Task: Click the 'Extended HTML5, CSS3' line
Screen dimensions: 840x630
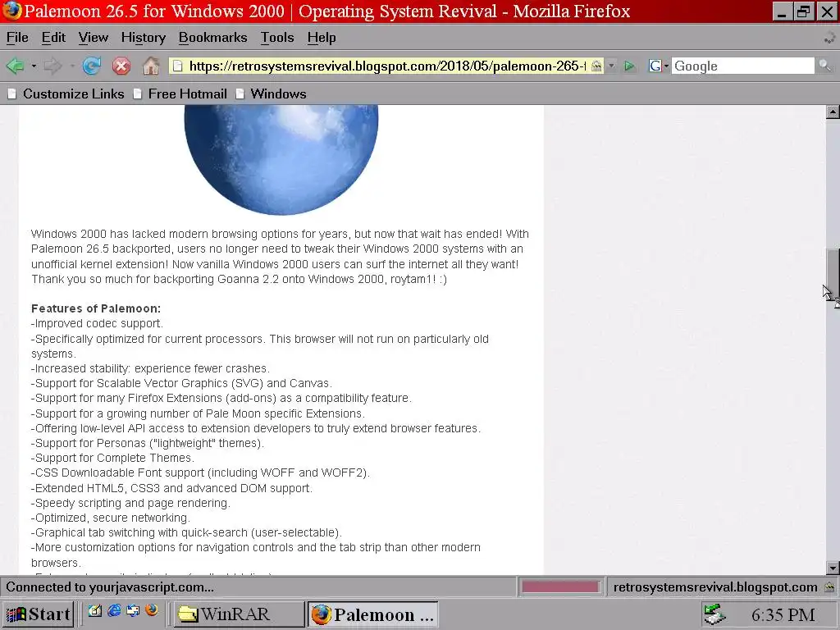Action: tap(171, 488)
